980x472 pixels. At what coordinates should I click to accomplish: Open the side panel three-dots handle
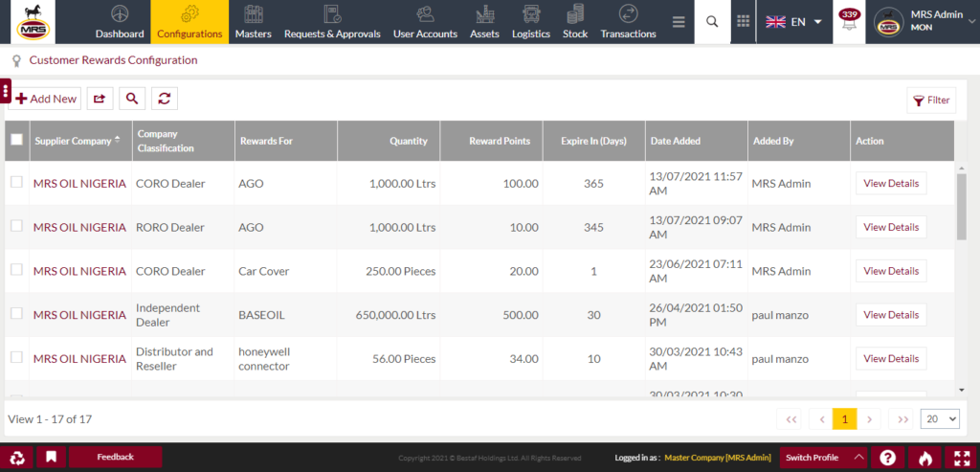[5, 91]
